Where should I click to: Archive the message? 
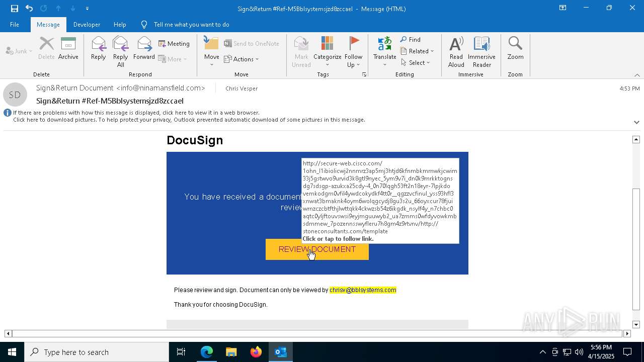(x=68, y=49)
